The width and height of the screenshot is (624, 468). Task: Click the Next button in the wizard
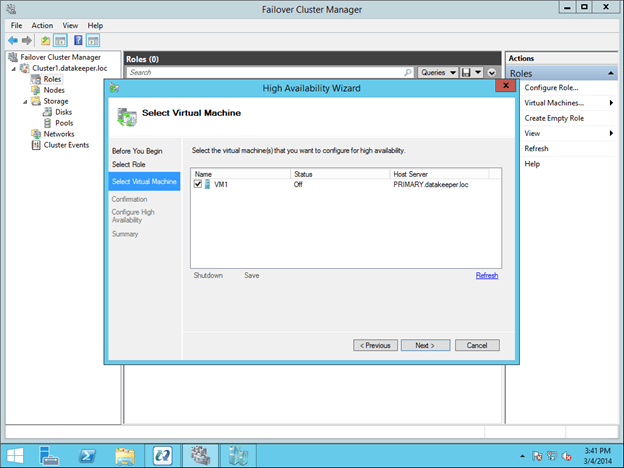[x=425, y=345]
